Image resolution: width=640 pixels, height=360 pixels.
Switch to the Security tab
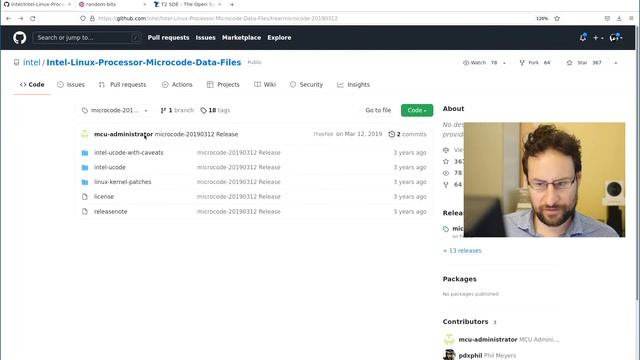pyautogui.click(x=306, y=84)
